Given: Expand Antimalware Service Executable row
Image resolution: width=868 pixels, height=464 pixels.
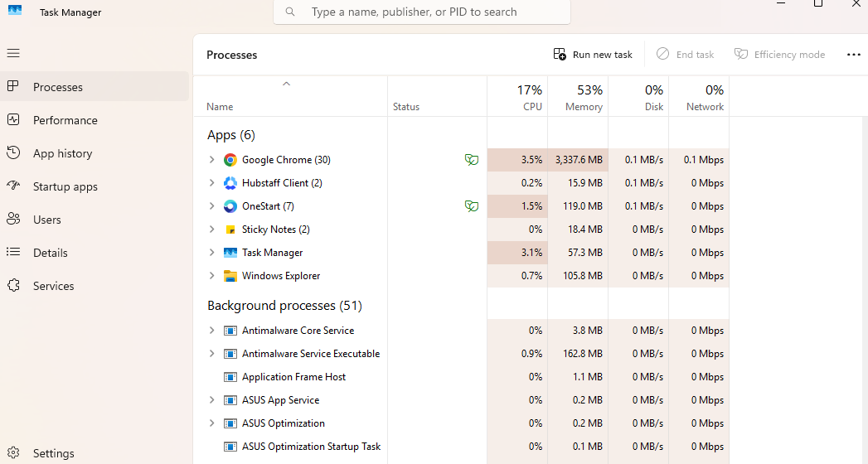Looking at the screenshot, I should pos(211,354).
